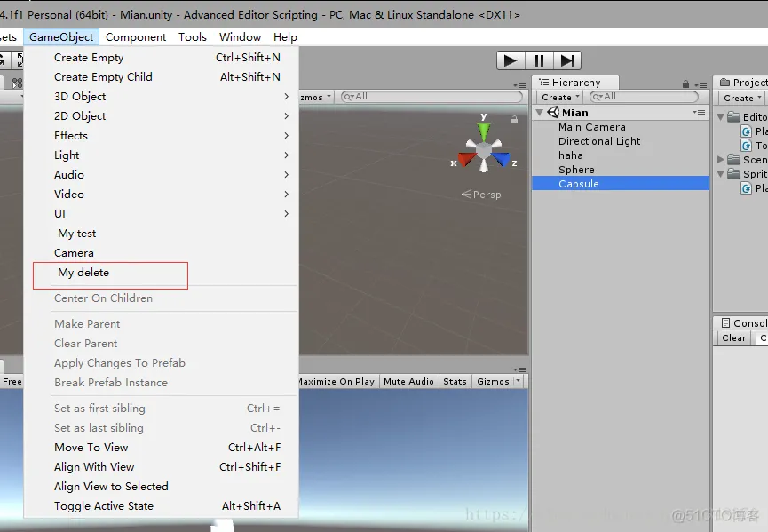The image size is (768, 532).
Task: Toggle Mute Audio in Game view
Action: [408, 381]
